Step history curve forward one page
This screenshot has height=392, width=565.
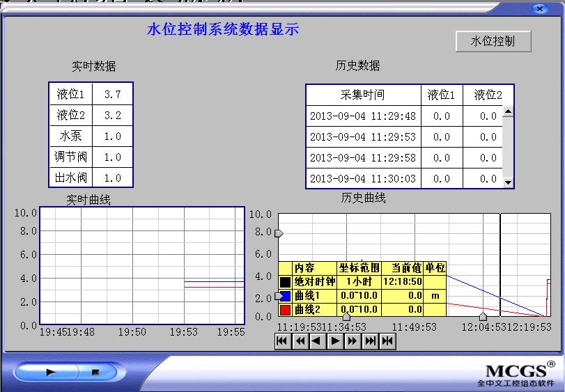[x=335, y=341]
